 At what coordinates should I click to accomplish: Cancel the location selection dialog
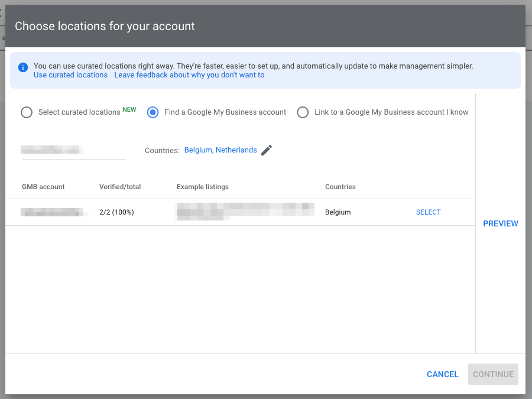click(x=442, y=374)
